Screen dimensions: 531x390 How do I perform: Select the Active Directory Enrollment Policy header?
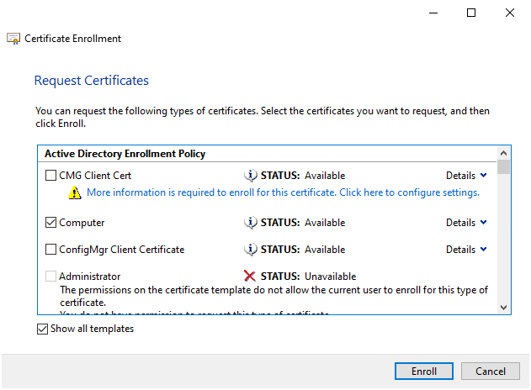125,154
